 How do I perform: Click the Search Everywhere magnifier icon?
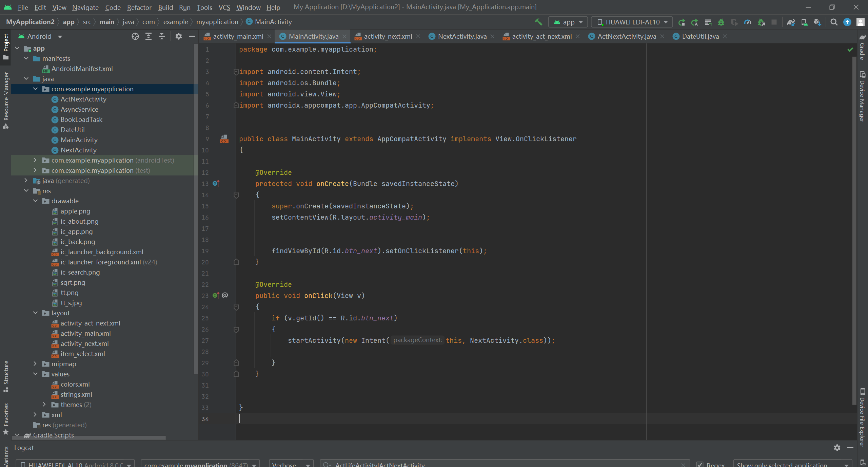point(834,22)
